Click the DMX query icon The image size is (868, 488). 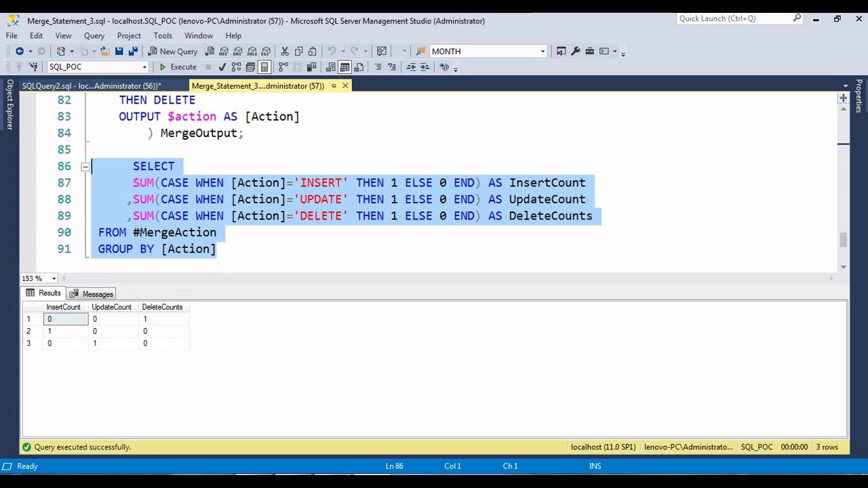tap(237, 51)
